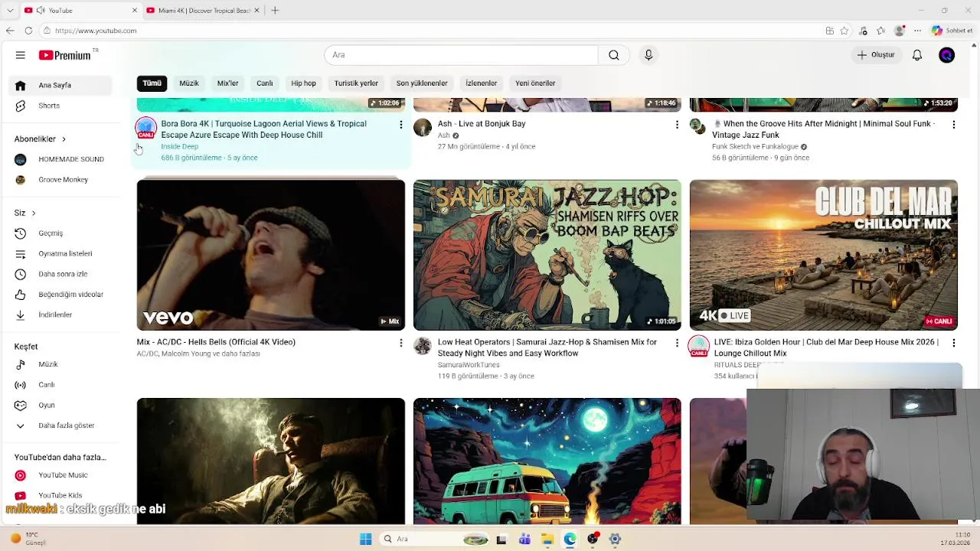The image size is (980, 551).
Task: Open Inside Deep channel avatar
Action: (x=145, y=128)
